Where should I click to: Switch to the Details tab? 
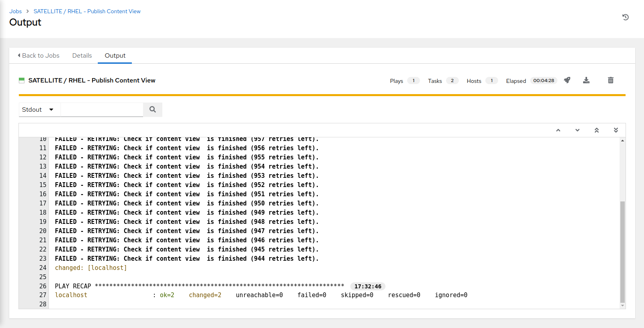pos(82,56)
